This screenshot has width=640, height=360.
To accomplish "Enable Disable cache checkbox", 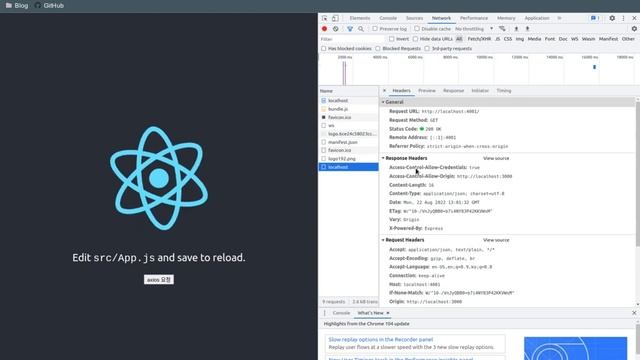I will pyautogui.click(x=416, y=29).
